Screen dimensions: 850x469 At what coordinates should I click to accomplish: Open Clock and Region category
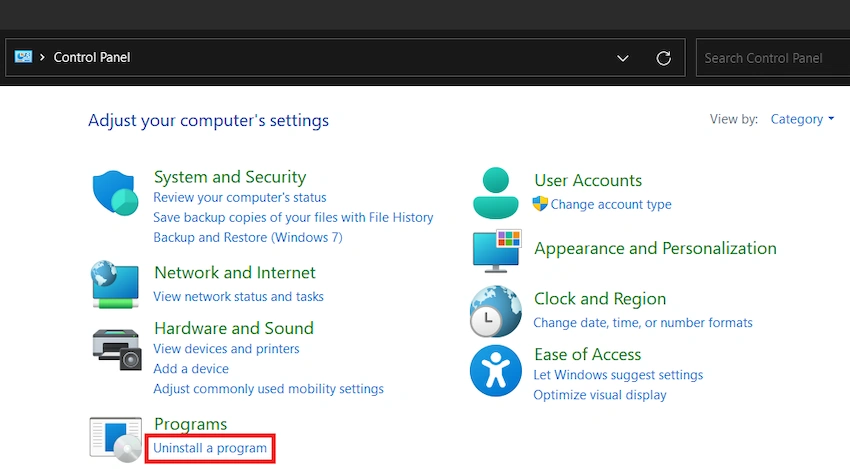point(600,299)
